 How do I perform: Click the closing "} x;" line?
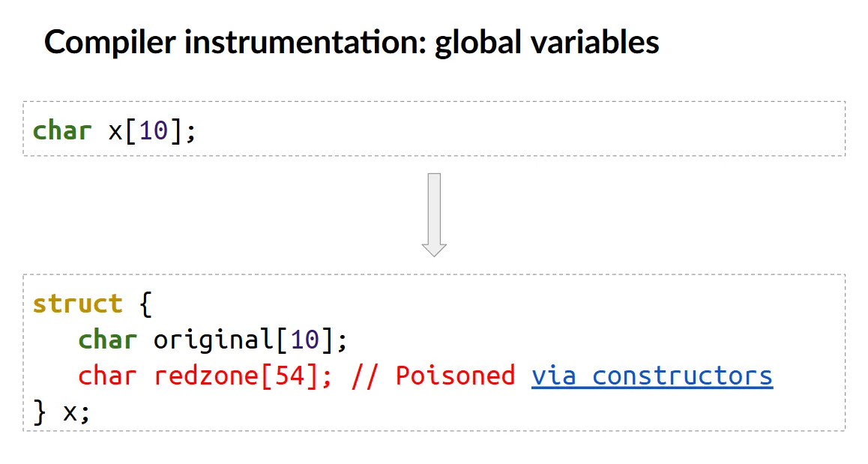tap(61, 412)
